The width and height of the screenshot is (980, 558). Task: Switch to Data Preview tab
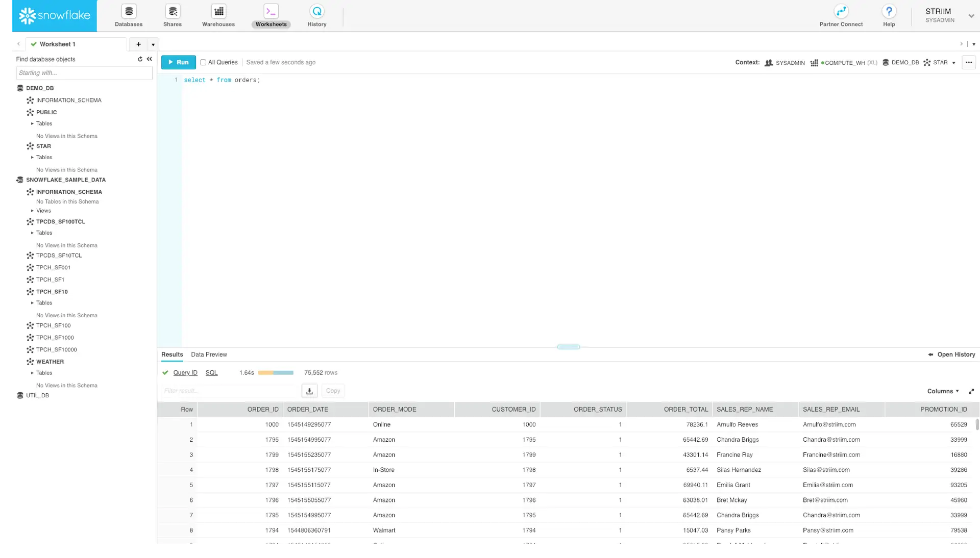(x=209, y=354)
